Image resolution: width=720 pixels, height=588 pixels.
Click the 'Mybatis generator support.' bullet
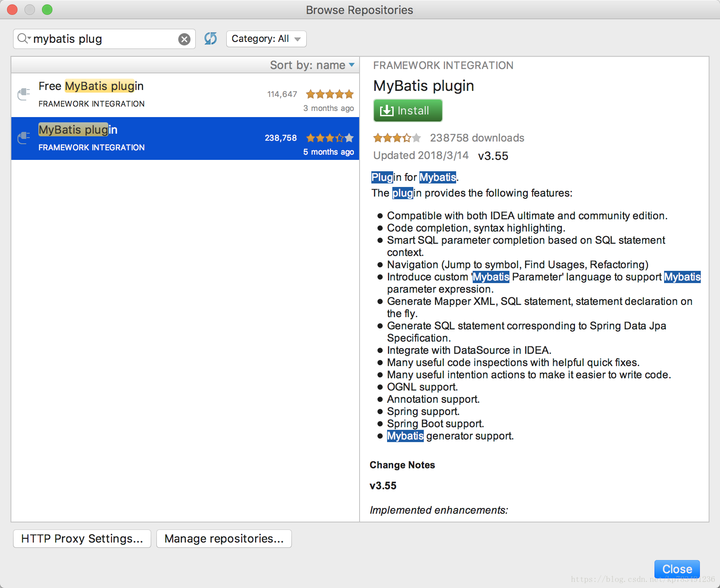coord(450,436)
